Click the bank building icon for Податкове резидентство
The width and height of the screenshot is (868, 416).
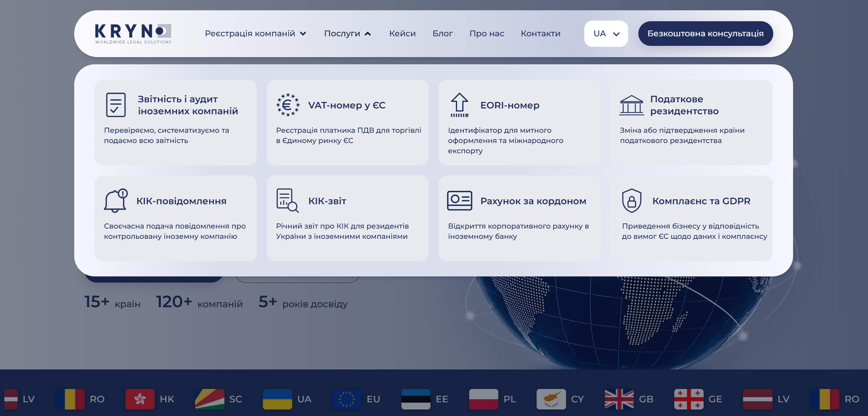pyautogui.click(x=632, y=105)
